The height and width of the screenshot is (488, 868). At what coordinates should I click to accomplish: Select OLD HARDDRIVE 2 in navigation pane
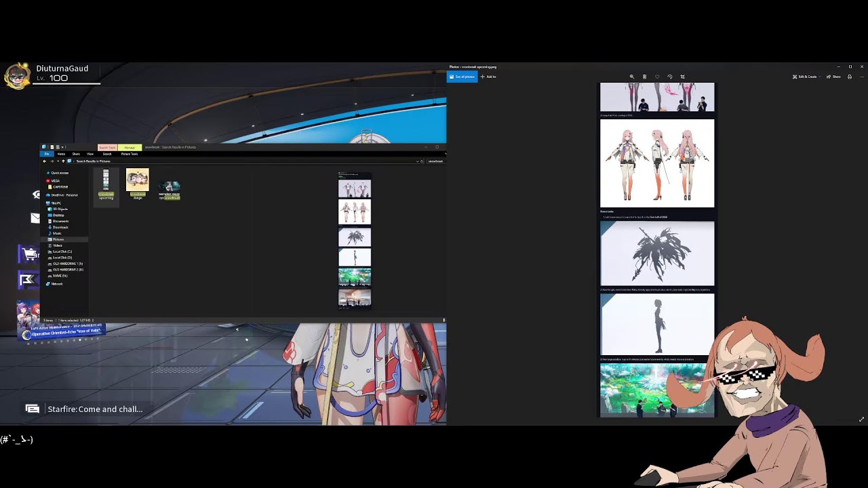point(66,270)
